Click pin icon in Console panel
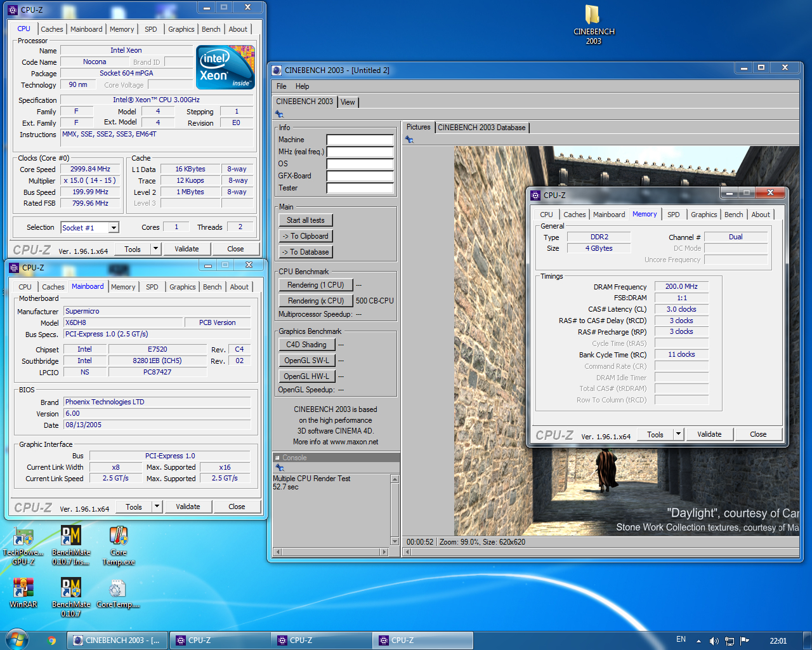The height and width of the screenshot is (650, 812). click(279, 467)
